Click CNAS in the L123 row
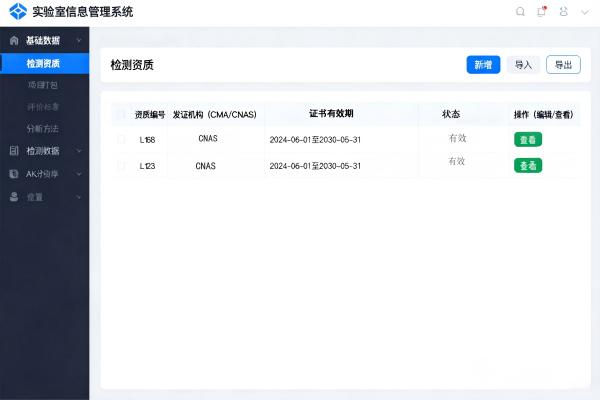The width and height of the screenshot is (600, 400). click(205, 166)
